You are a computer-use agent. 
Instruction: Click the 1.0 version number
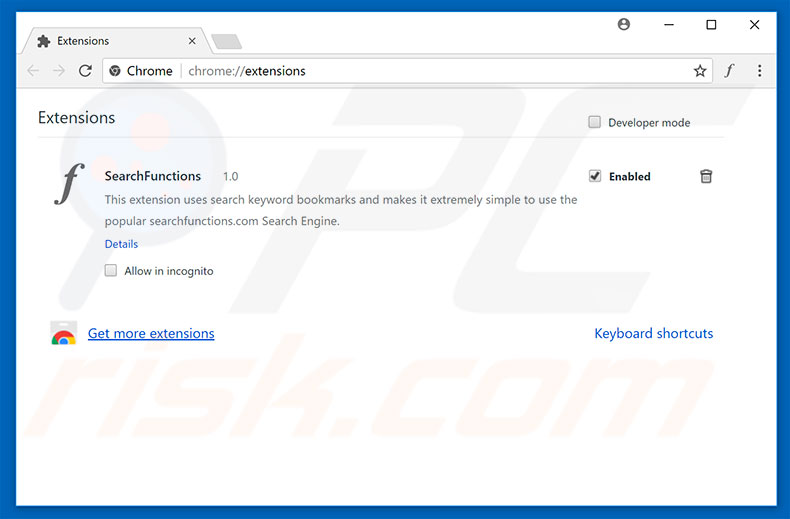231,176
